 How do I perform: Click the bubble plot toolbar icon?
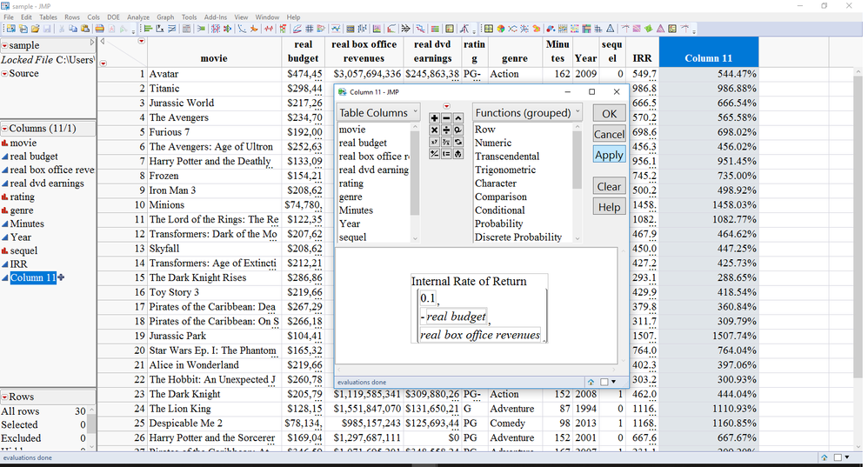click(x=551, y=28)
